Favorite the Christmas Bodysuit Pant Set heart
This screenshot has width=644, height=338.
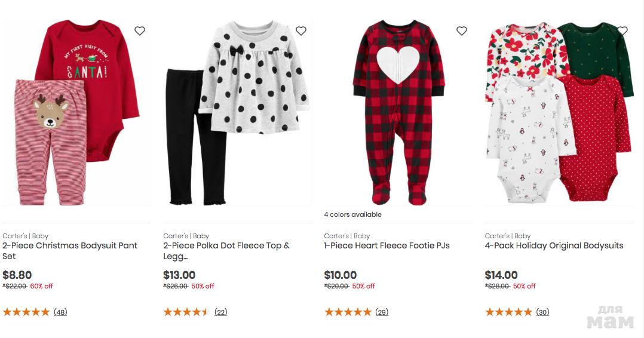tap(140, 31)
